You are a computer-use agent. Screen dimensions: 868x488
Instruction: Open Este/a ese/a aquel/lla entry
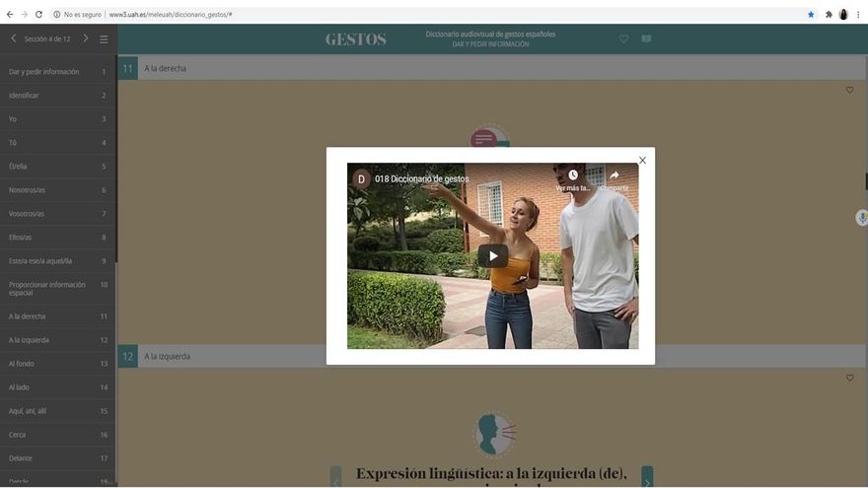(x=57, y=260)
